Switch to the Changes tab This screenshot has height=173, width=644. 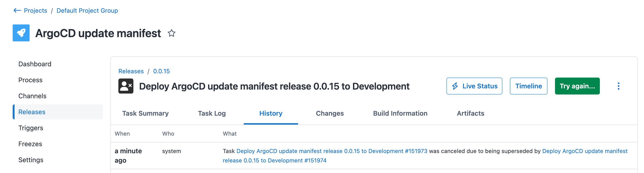(x=330, y=114)
